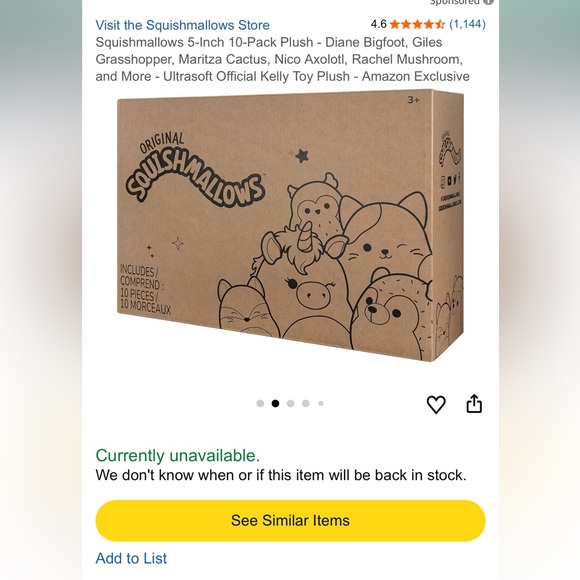This screenshot has width=580, height=580.
Task: Click the See Similar Items button
Action: click(290, 520)
